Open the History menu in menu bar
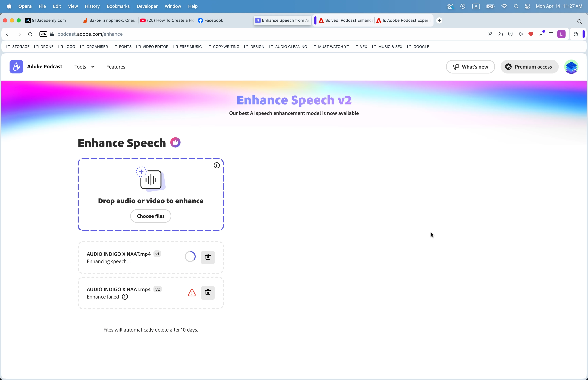Image resolution: width=588 pixels, height=380 pixels. 92,6
